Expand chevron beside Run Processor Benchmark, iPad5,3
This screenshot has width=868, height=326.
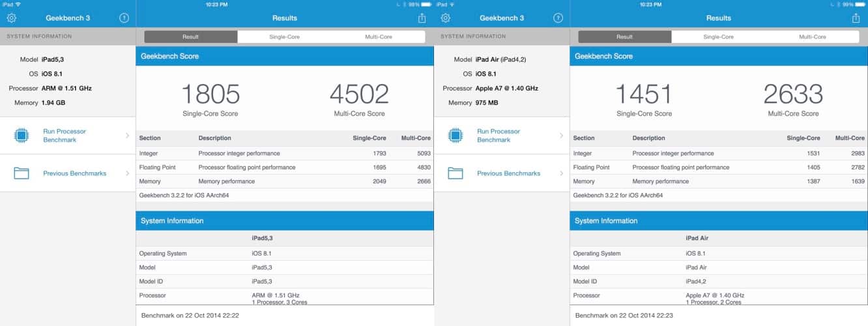point(127,136)
